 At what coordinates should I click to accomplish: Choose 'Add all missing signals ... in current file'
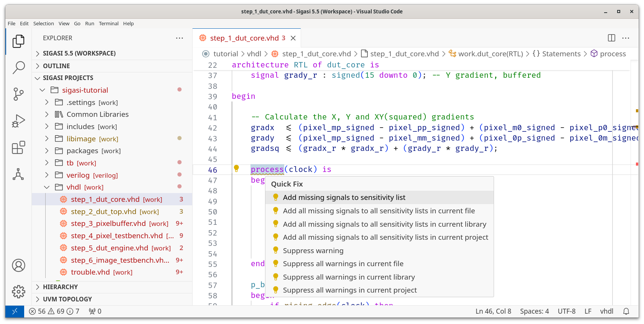click(x=379, y=211)
